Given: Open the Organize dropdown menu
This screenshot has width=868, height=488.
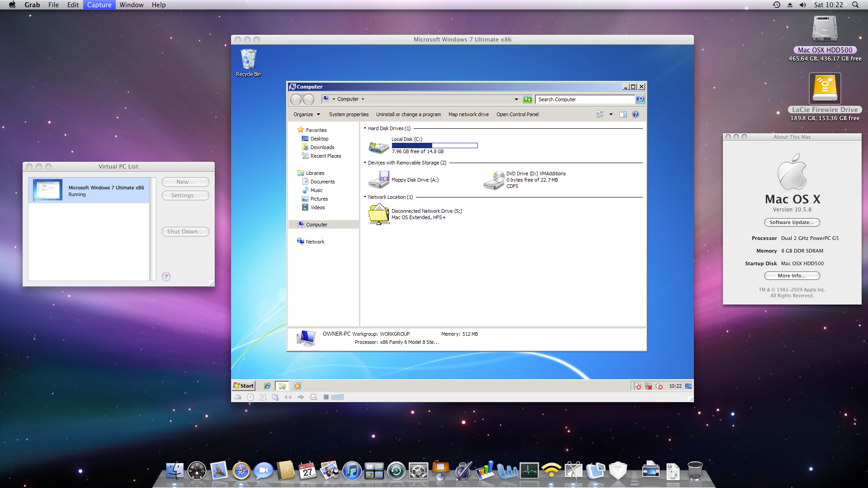Looking at the screenshot, I should pyautogui.click(x=307, y=114).
